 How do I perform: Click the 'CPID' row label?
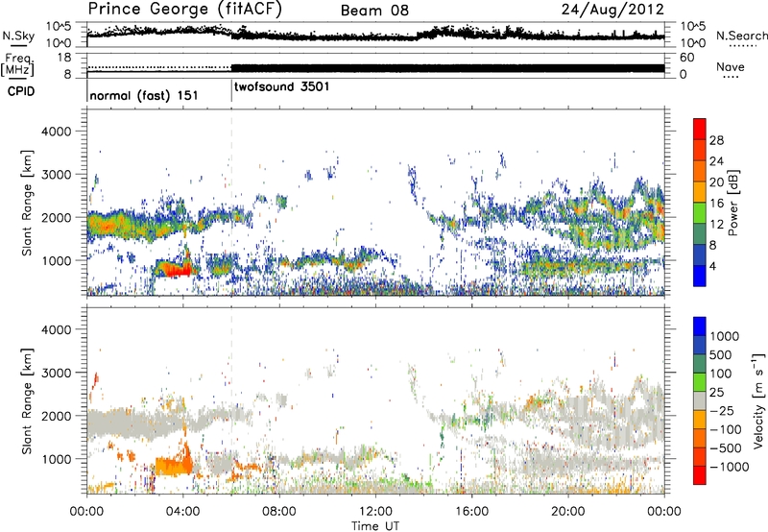pyautogui.click(x=20, y=91)
